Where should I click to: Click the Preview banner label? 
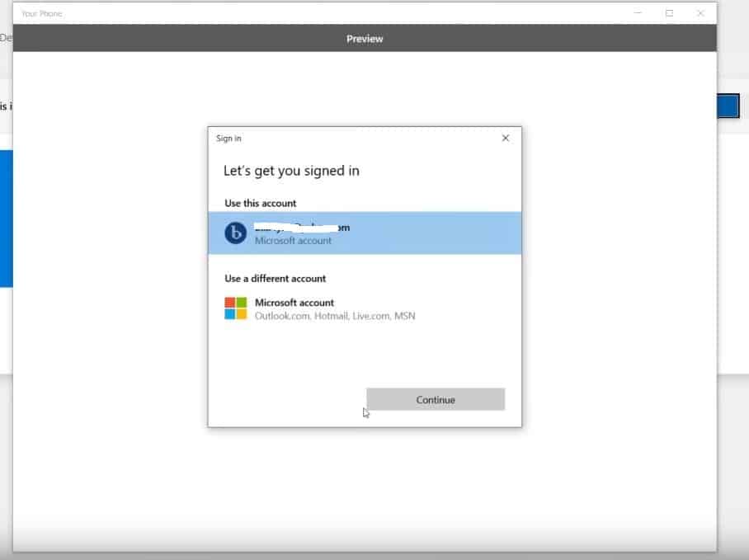[x=365, y=39]
